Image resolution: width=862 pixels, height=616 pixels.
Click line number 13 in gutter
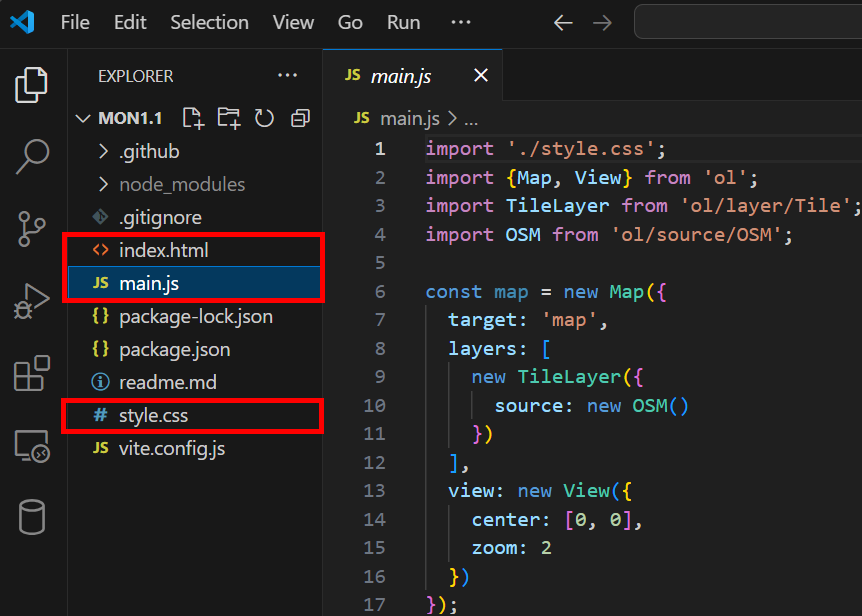pyautogui.click(x=374, y=491)
